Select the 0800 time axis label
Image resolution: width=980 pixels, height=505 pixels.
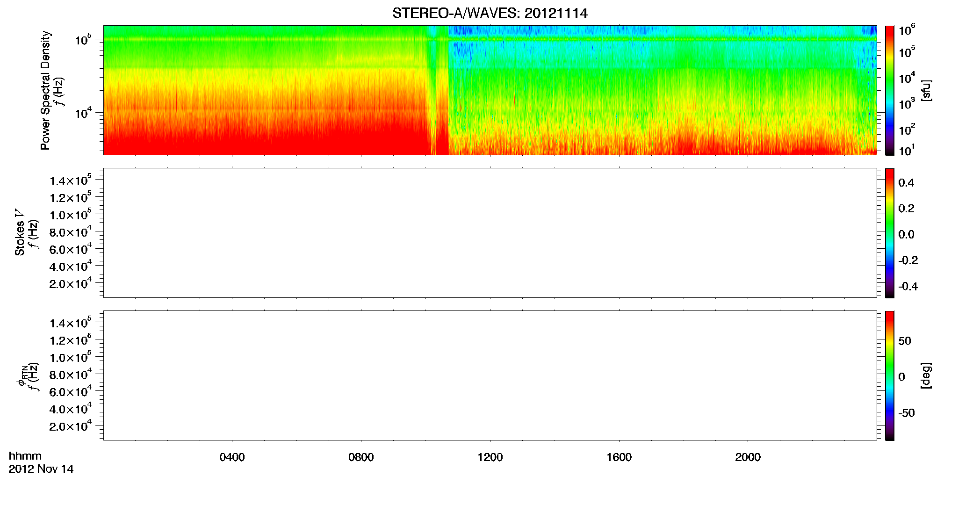(361, 457)
